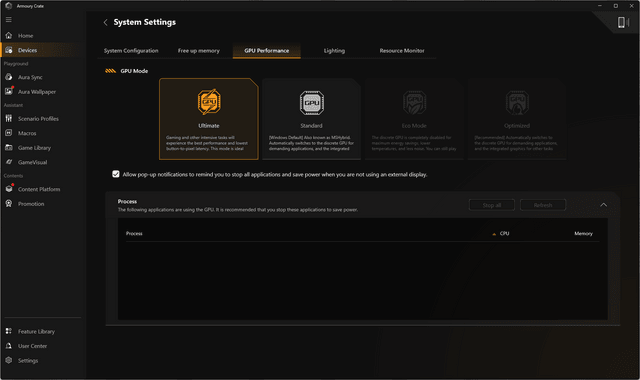
Task: Toggle pop-up notifications checkbox
Action: [x=116, y=174]
